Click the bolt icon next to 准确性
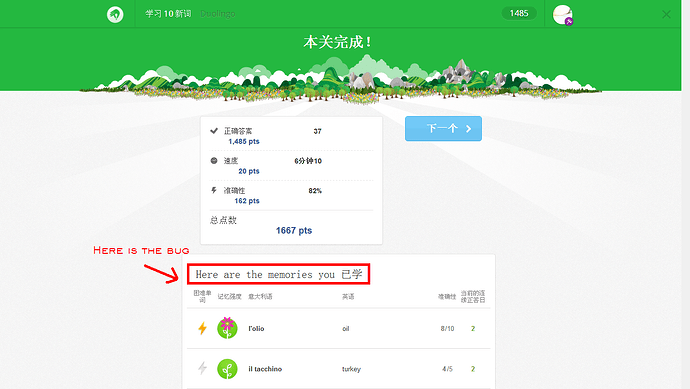This screenshot has width=690, height=389. 214,190
